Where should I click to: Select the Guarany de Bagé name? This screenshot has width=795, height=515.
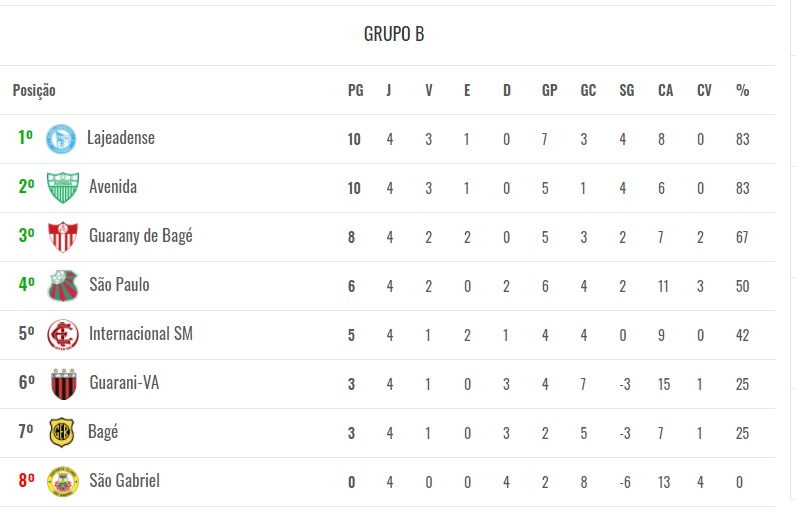point(141,236)
